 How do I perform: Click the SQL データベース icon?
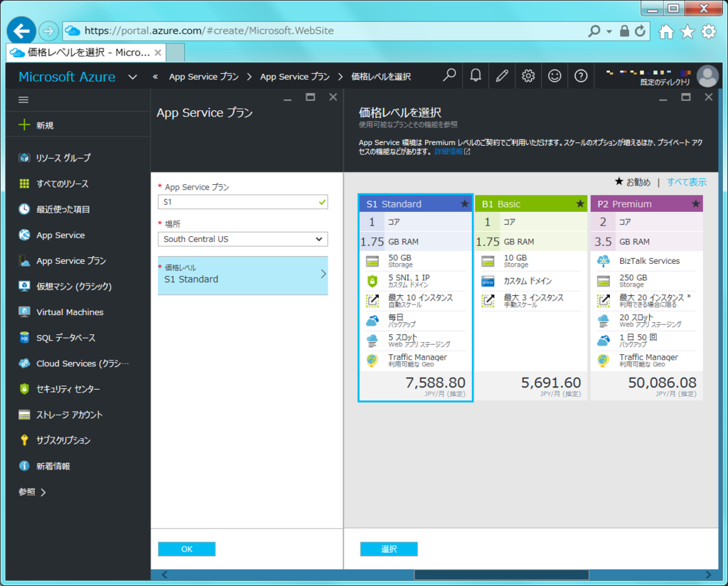tap(24, 338)
